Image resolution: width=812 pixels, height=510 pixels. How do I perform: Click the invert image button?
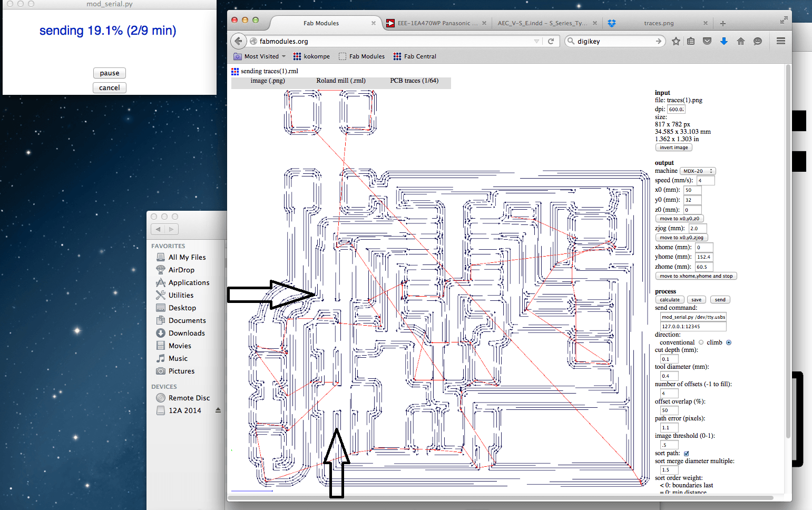673,148
